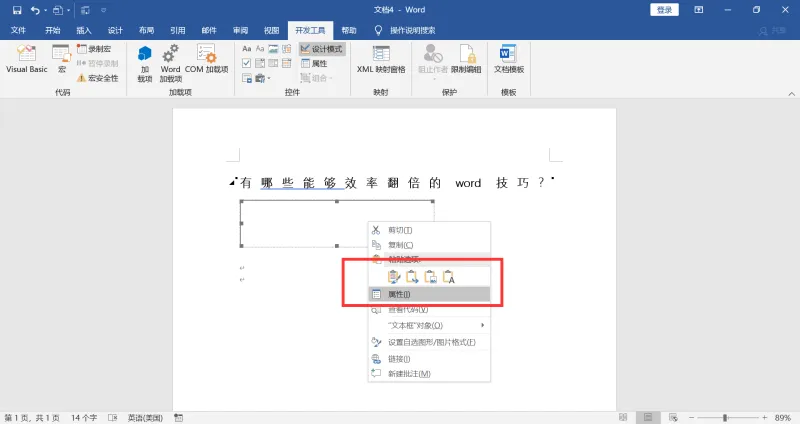Insert rich text content control (first Aa)
The image size is (800, 424).
246,49
